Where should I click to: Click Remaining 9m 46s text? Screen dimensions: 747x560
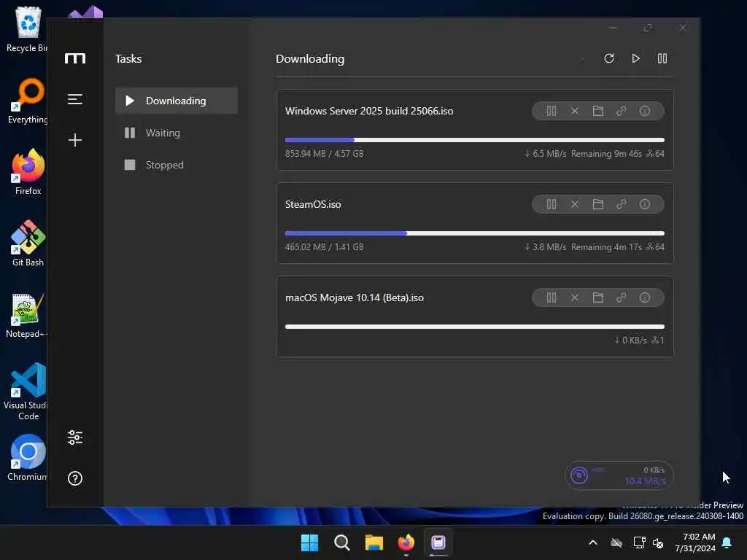click(606, 154)
